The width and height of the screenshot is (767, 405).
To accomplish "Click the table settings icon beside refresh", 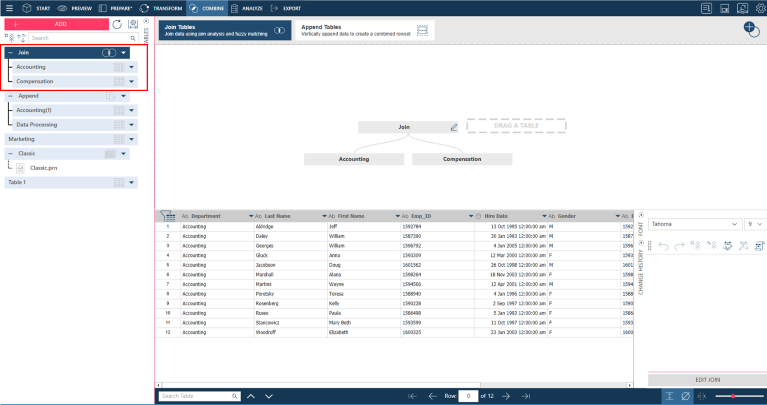I will pyautogui.click(x=133, y=24).
